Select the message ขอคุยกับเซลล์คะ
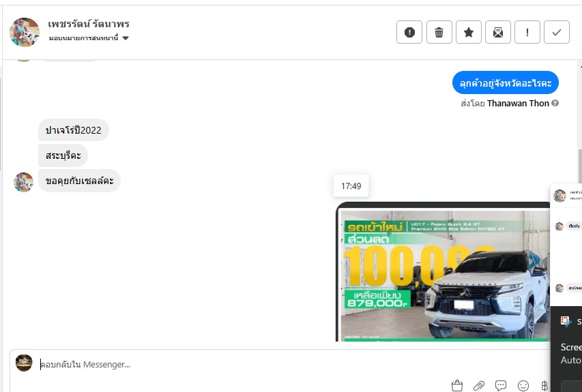Image resolution: width=582 pixels, height=392 pixels. pyautogui.click(x=79, y=181)
